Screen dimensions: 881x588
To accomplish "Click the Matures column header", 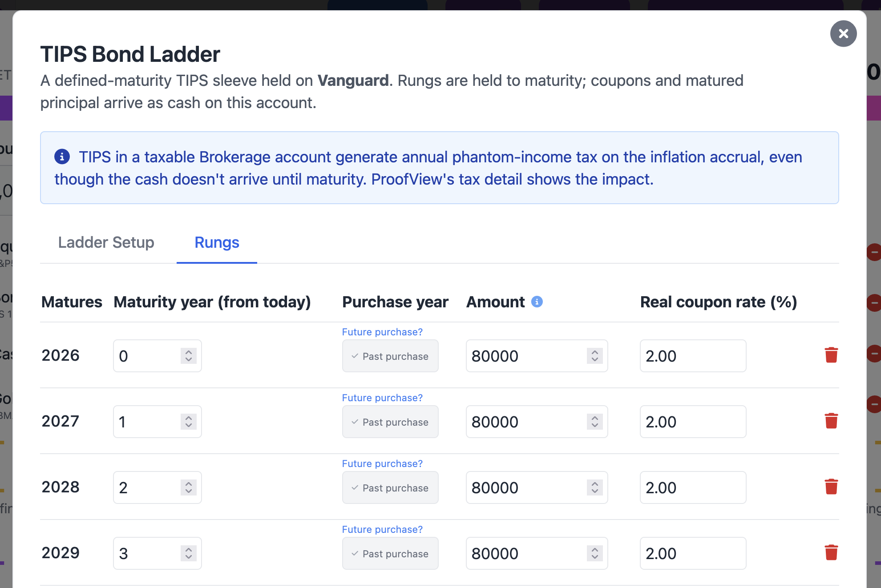I will [72, 302].
